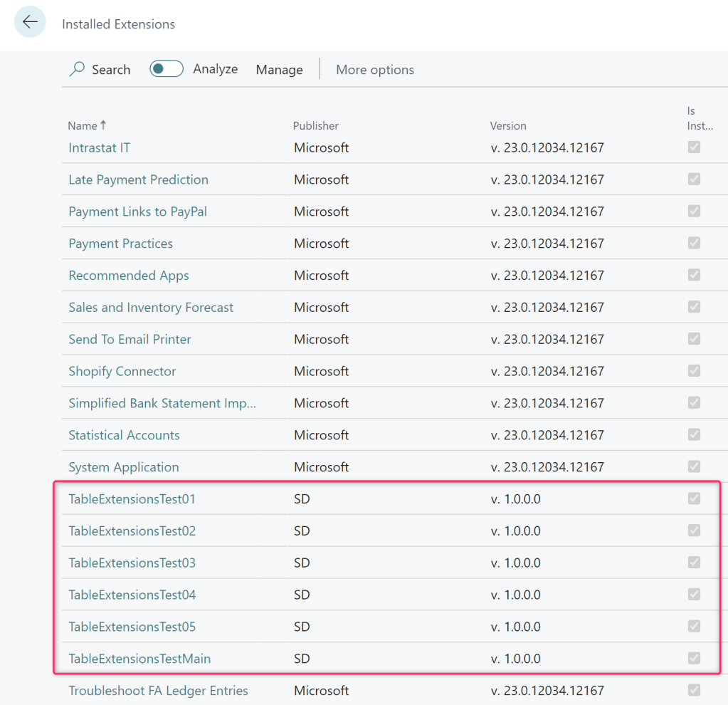The width and height of the screenshot is (728, 705).
Task: Open the TableExtensionsTest01 extension
Action: tap(132, 499)
